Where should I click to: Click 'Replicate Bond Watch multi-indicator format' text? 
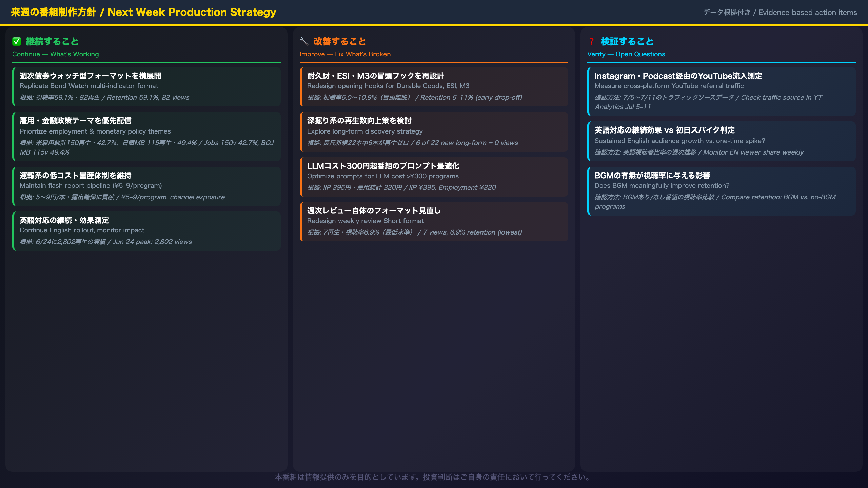89,86
